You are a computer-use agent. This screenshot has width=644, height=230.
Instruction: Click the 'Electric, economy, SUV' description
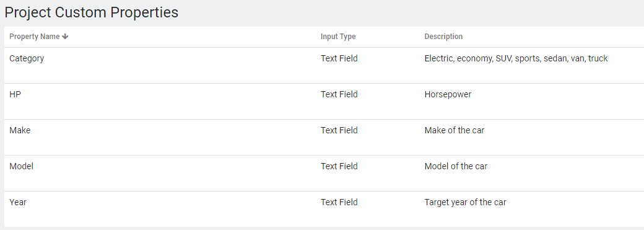pyautogui.click(x=516, y=58)
